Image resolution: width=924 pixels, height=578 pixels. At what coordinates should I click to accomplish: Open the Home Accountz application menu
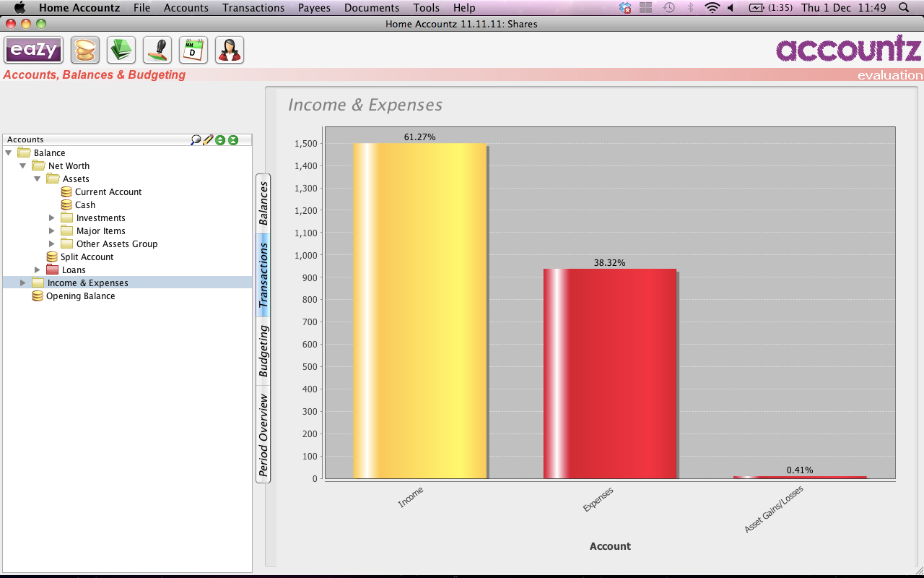pyautogui.click(x=79, y=8)
